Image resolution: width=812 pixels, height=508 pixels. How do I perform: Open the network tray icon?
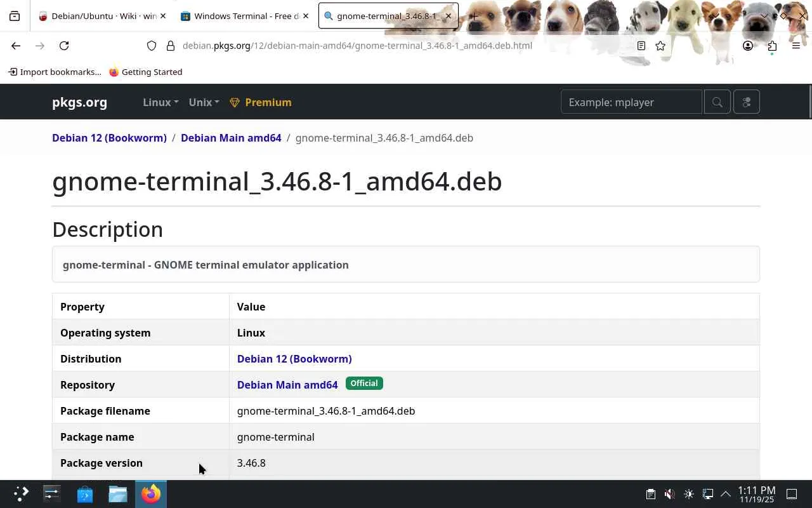[708, 494]
